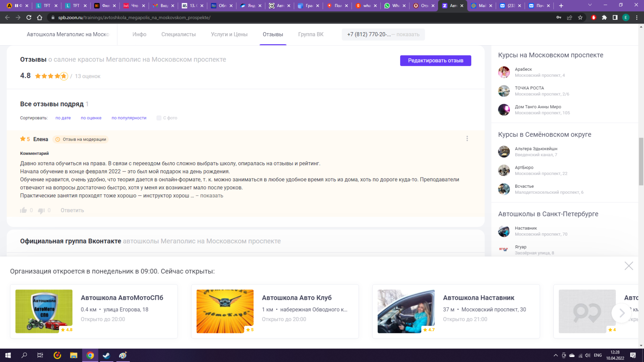Click the thumbs up icon on Elena's review

click(x=24, y=210)
